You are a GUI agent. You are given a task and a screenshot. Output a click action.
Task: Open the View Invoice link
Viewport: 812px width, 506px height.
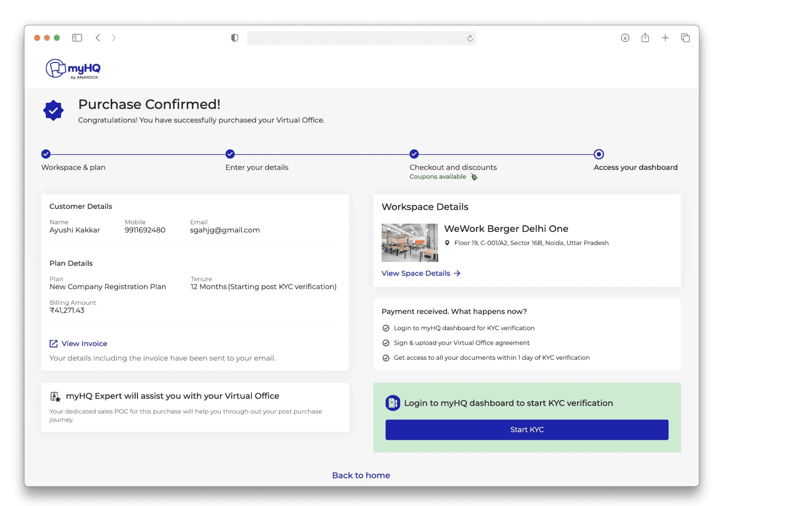[x=84, y=344]
